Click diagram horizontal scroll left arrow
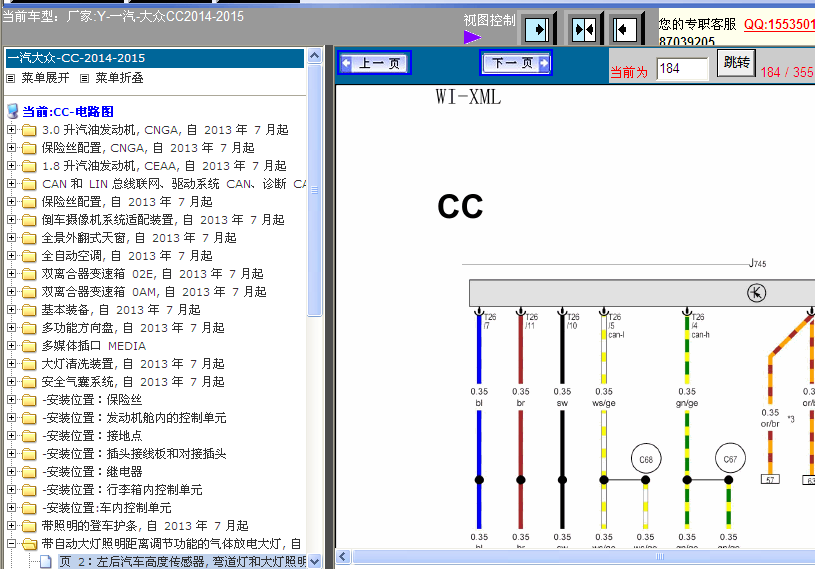The image size is (815, 569). 343,557
